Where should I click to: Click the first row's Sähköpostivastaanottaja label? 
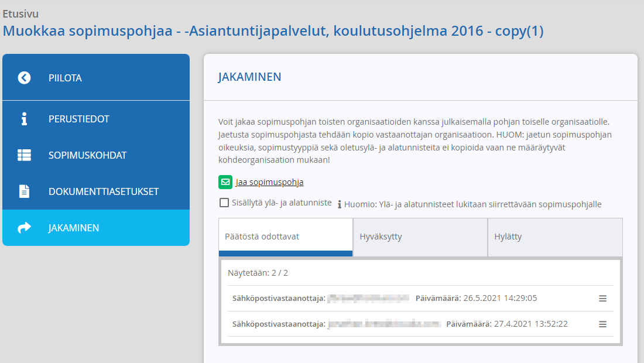pos(279,298)
